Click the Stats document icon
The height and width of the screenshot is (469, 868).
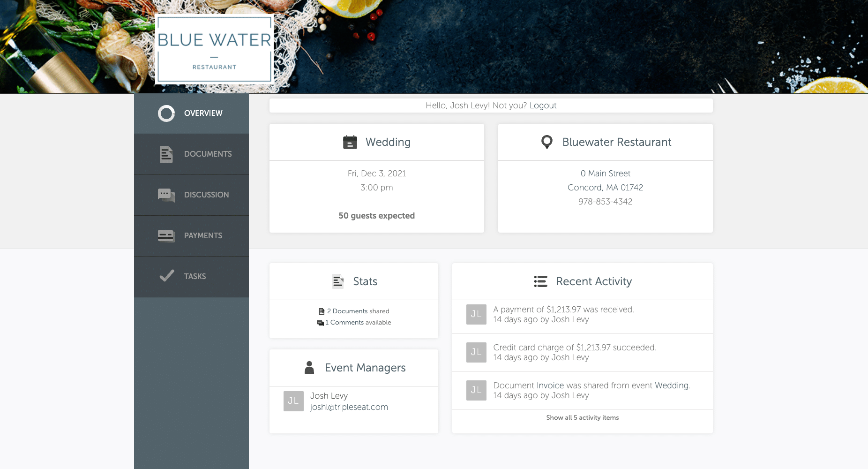coord(338,281)
